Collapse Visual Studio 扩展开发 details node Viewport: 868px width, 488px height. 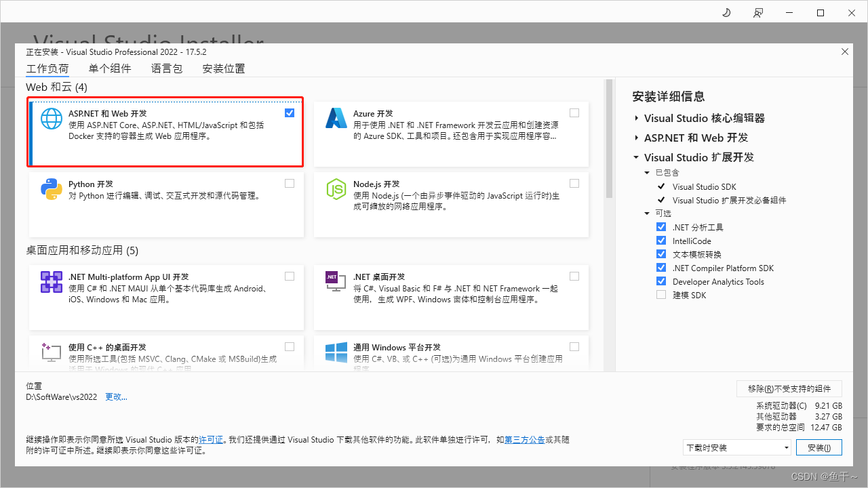[637, 157]
